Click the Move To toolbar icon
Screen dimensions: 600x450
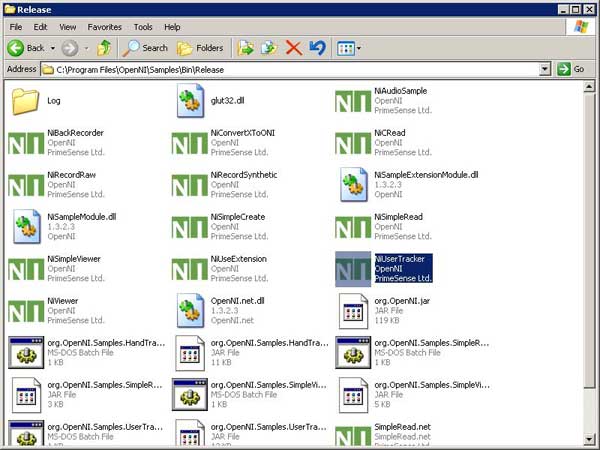point(246,48)
